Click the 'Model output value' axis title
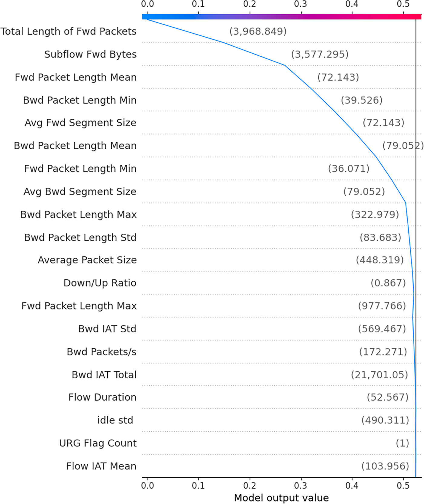The width and height of the screenshot is (424, 504). (281, 498)
